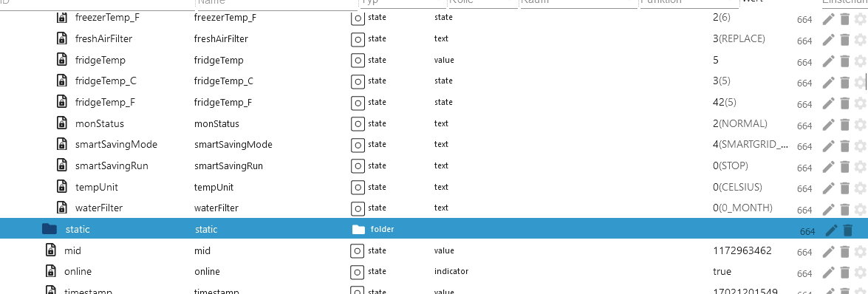The height and width of the screenshot is (294, 868).
Task: Select the static folder tree item
Action: tap(78, 229)
